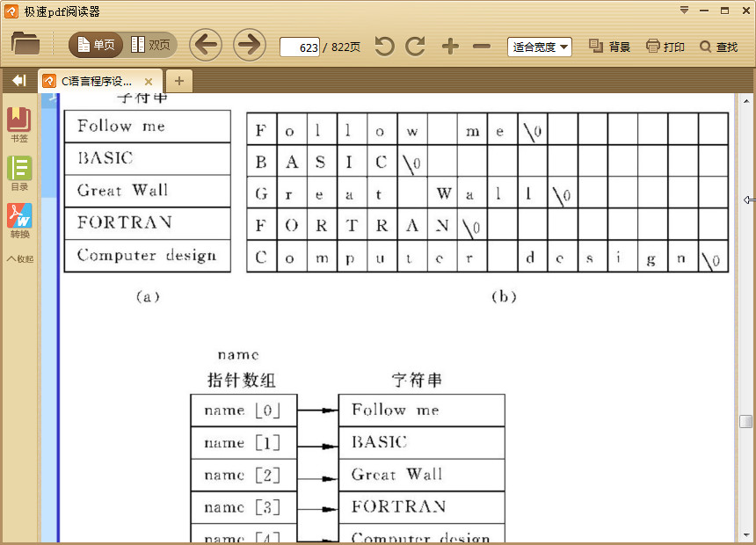Click the 'FORTRAN' string in the lower diagram
This screenshot has height=545, width=756.
coord(399,506)
